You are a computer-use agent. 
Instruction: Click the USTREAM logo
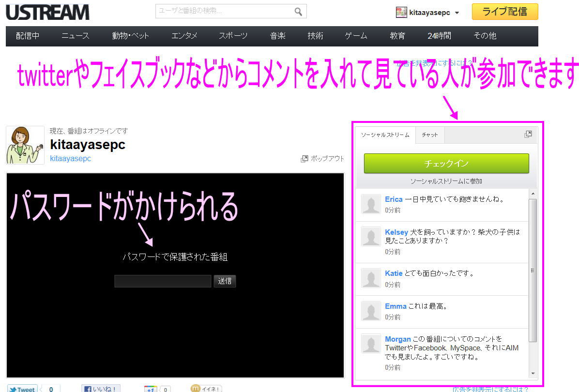click(x=47, y=13)
